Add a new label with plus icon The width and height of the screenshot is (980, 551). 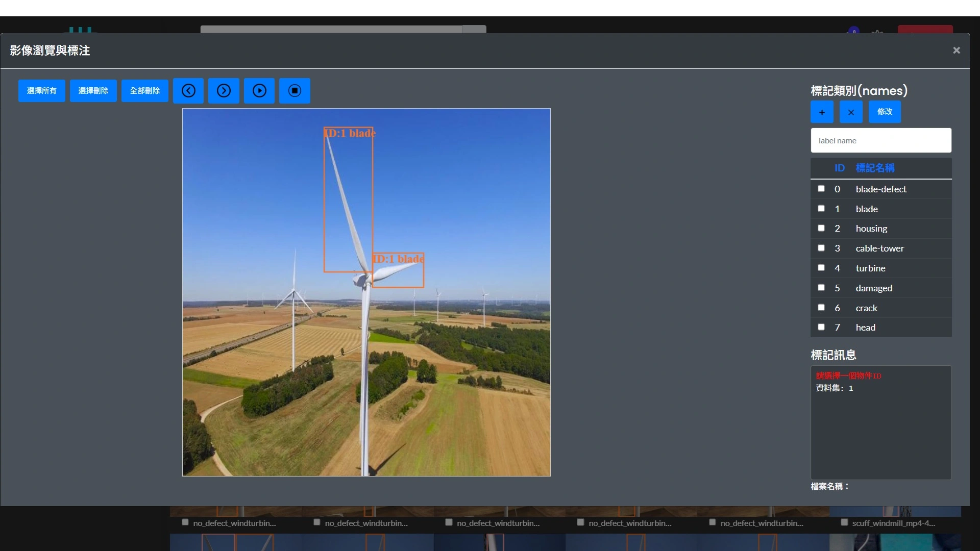pyautogui.click(x=822, y=112)
